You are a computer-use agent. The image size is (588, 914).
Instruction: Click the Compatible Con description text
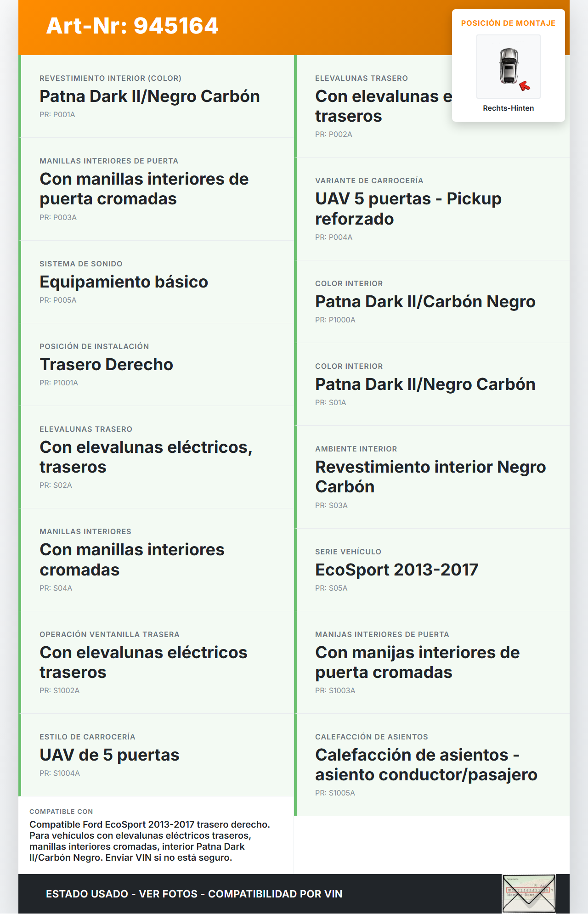click(150, 841)
